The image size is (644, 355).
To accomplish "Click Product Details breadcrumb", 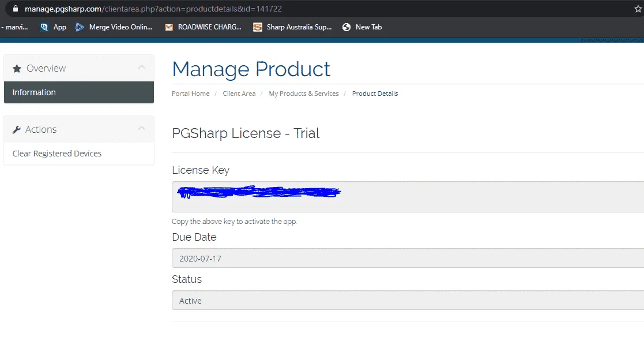I will click(x=375, y=94).
